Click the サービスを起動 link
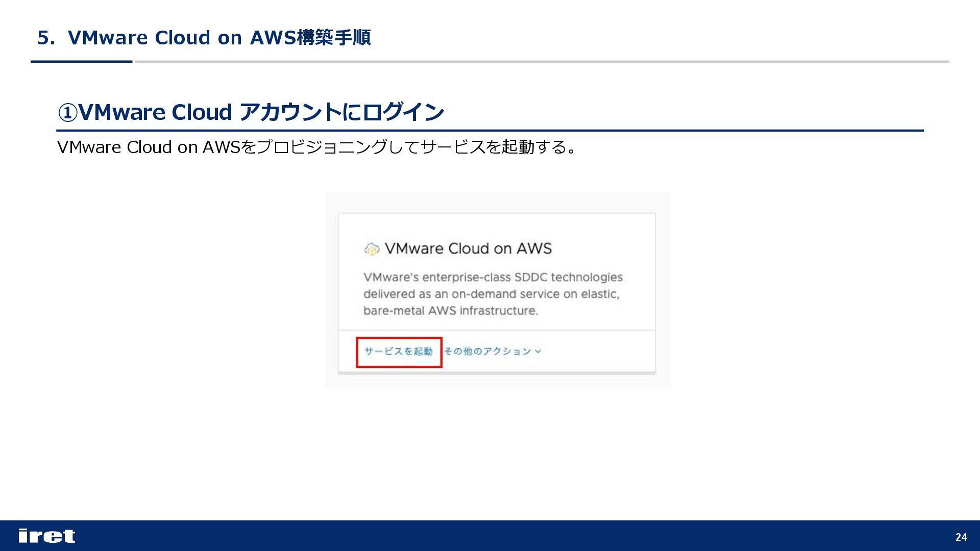980x551 pixels. pyautogui.click(x=398, y=352)
